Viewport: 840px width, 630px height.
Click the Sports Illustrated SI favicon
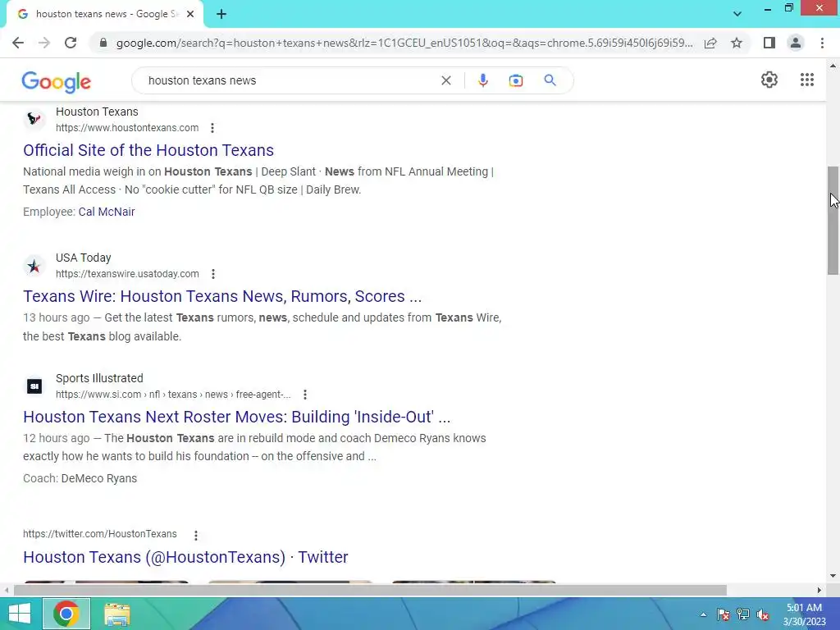point(34,386)
